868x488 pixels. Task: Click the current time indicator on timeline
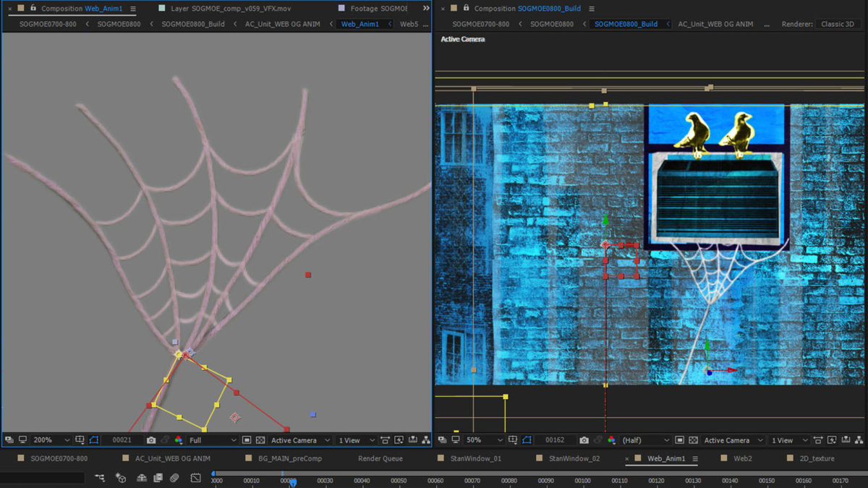[x=292, y=481]
